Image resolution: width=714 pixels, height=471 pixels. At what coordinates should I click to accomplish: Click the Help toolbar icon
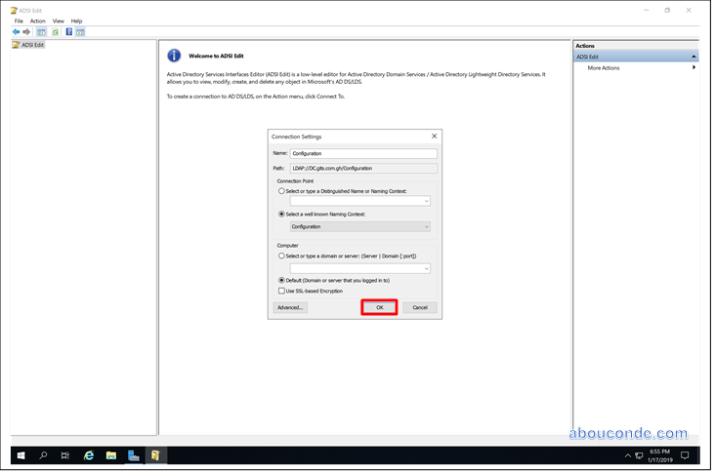(x=67, y=32)
